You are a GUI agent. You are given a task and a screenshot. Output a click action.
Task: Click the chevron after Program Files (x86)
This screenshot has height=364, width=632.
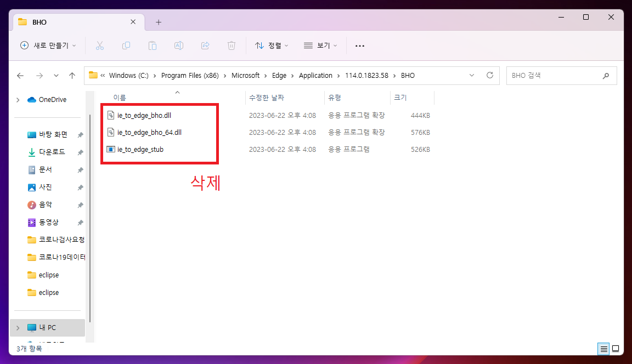pyautogui.click(x=225, y=76)
